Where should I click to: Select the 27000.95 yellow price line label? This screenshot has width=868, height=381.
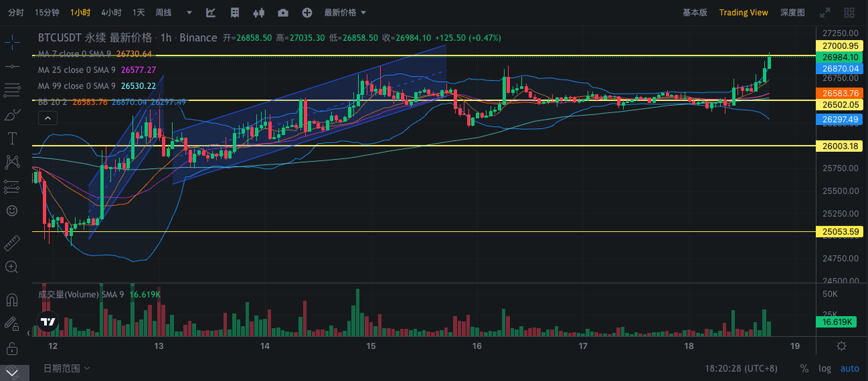click(x=841, y=45)
